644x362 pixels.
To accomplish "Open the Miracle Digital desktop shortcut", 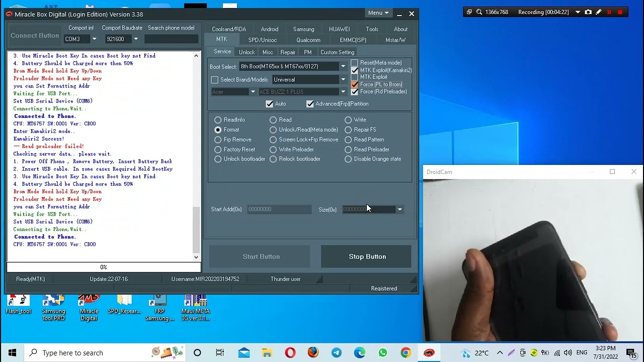I will (x=89, y=308).
